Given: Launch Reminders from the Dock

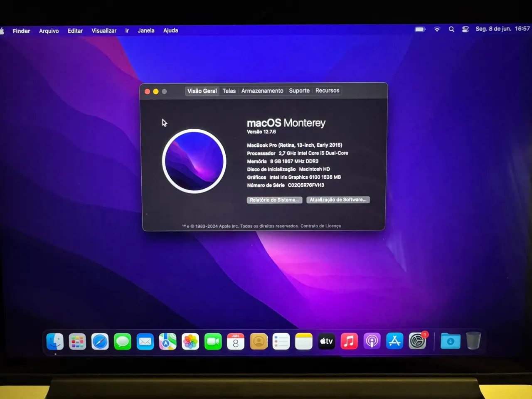Looking at the screenshot, I should click(281, 342).
